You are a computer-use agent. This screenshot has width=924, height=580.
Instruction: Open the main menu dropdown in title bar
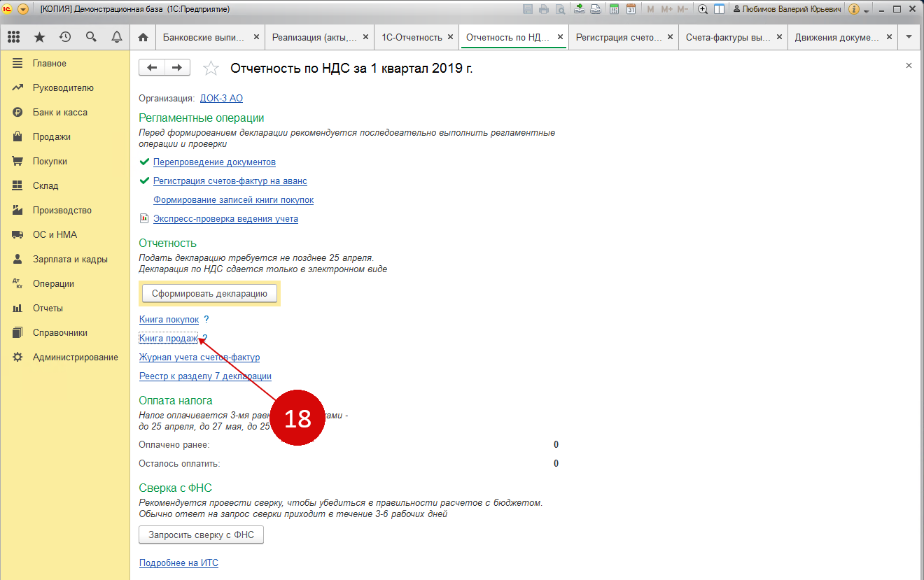coord(22,9)
